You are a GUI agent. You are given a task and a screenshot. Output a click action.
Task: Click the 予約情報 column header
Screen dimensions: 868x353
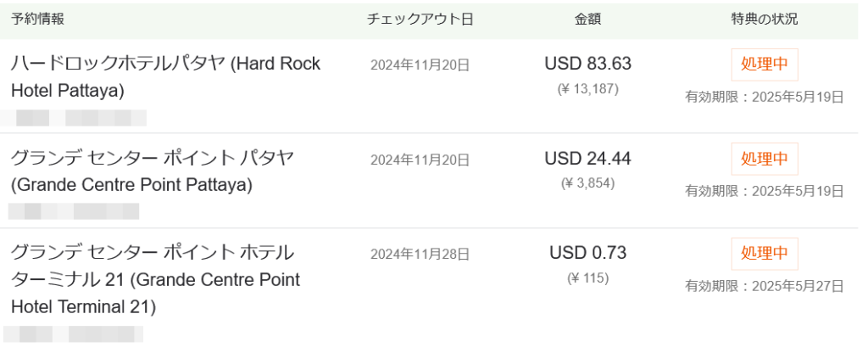[37, 19]
